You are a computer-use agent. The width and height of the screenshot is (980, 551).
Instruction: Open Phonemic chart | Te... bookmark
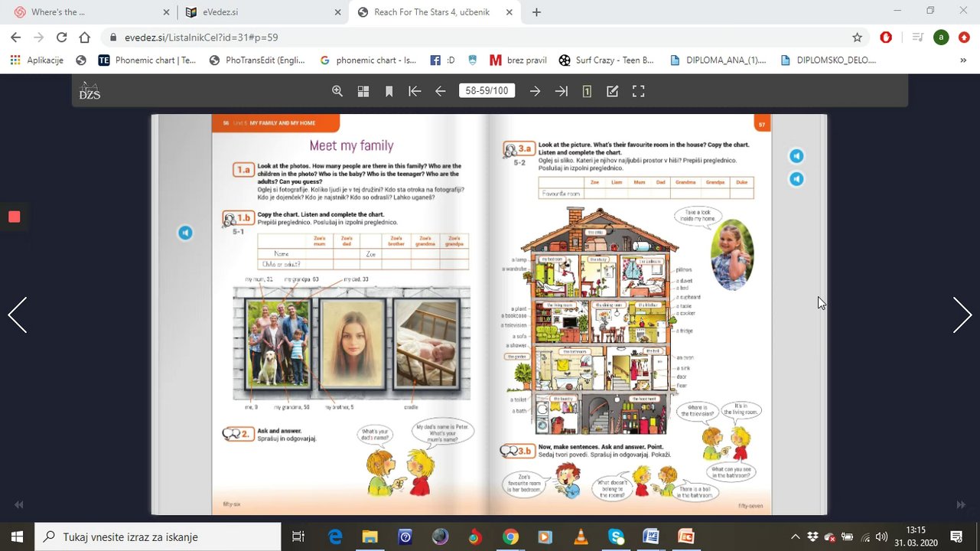click(x=148, y=60)
